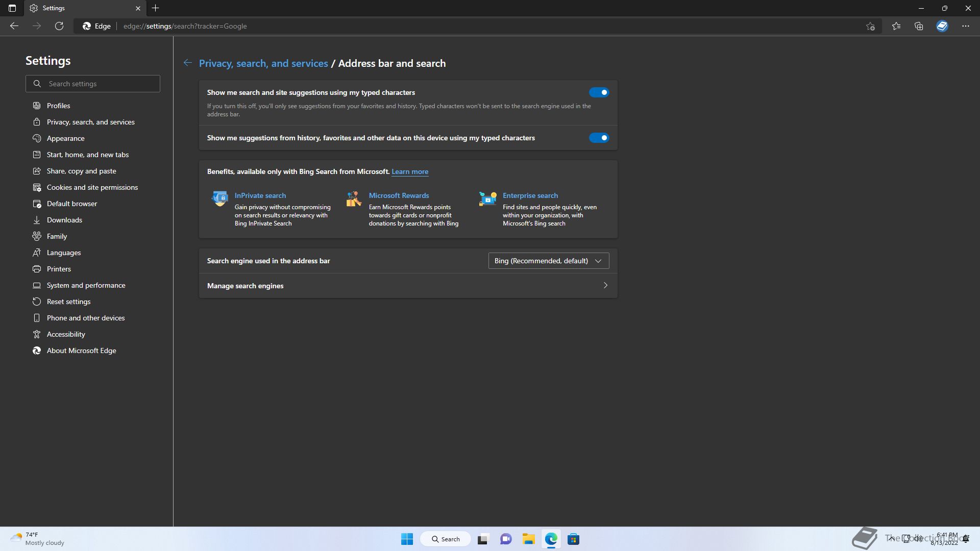Click the Languages sidebar icon
The height and width of the screenshot is (551, 980).
pos(37,253)
